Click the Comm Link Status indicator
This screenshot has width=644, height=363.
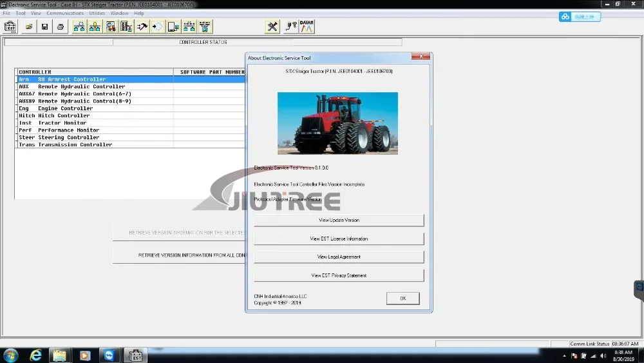[589, 344]
